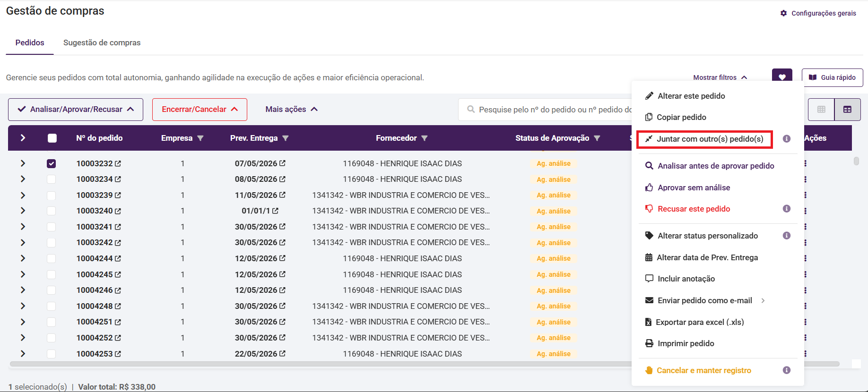Expand row details for order 10004251
The height and width of the screenshot is (392, 868).
coord(23,322)
